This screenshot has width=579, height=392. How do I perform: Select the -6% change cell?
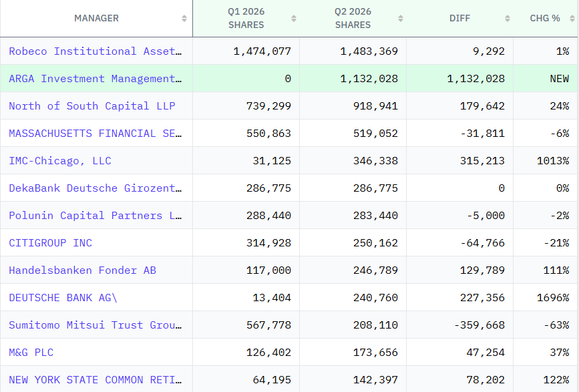tap(559, 134)
